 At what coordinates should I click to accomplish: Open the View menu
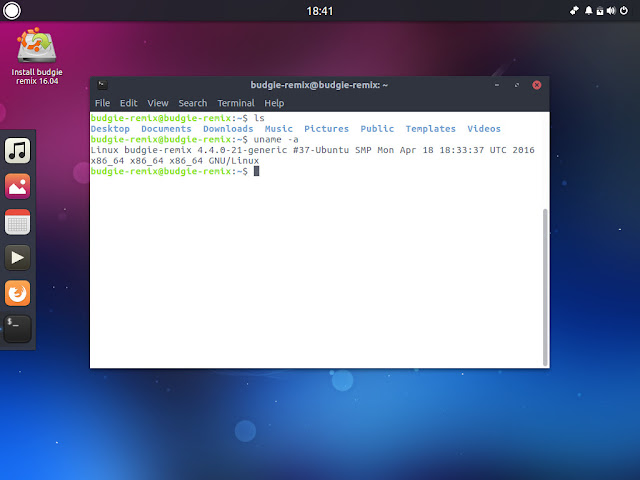[x=158, y=103]
